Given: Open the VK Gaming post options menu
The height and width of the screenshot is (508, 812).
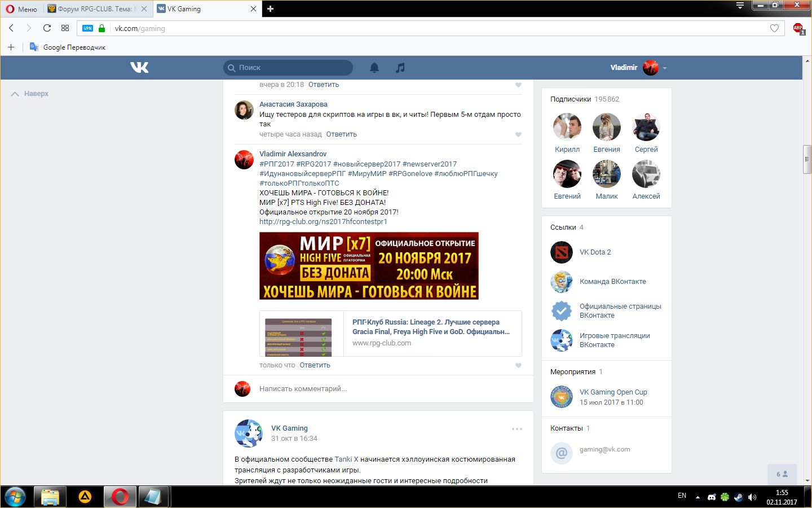Looking at the screenshot, I should [517, 429].
